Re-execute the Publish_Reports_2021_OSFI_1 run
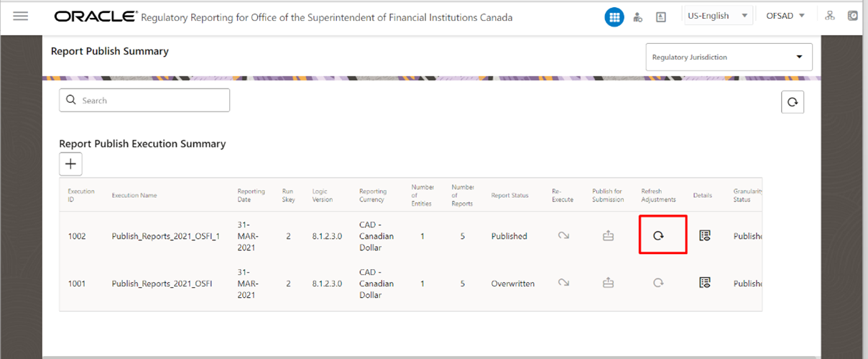 (563, 236)
